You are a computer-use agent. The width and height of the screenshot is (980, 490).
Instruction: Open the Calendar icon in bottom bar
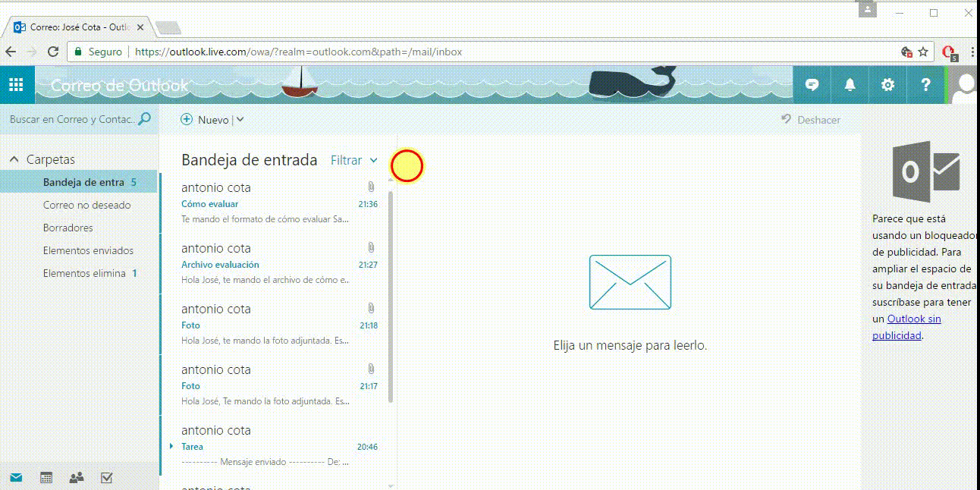46,477
